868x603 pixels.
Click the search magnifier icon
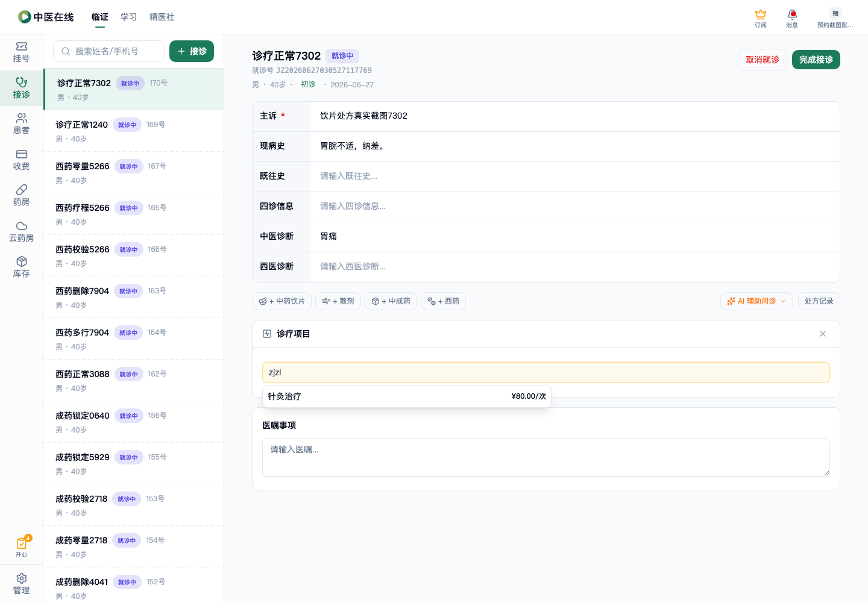[x=66, y=51]
